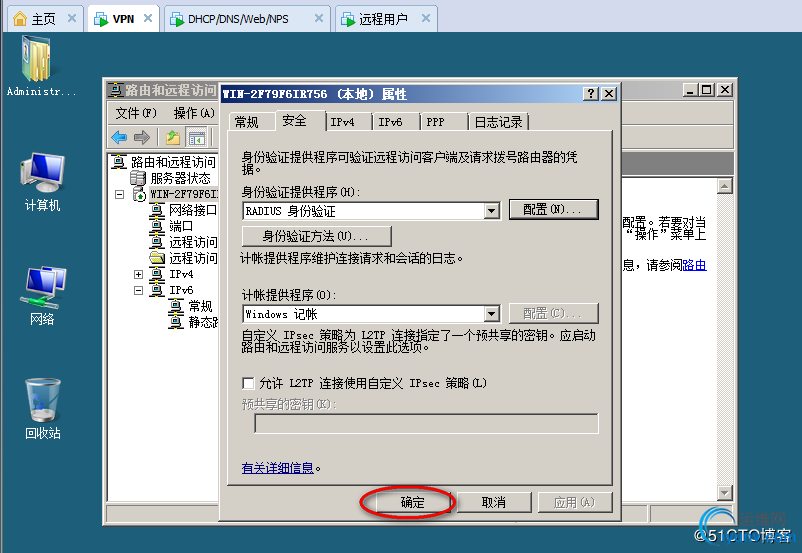Select the 服务器状态 tree item

click(x=181, y=178)
